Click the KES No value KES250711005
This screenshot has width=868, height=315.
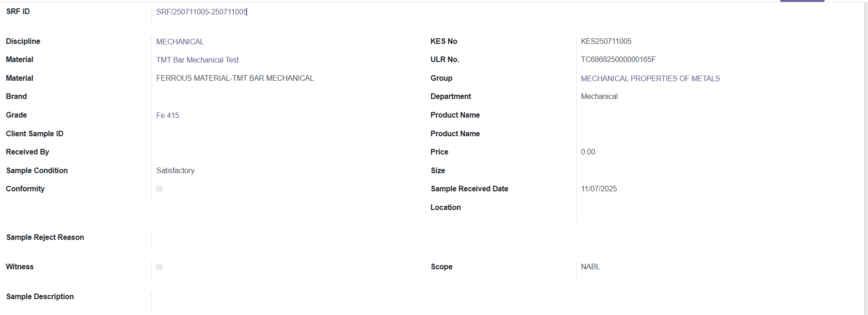pyautogui.click(x=606, y=41)
